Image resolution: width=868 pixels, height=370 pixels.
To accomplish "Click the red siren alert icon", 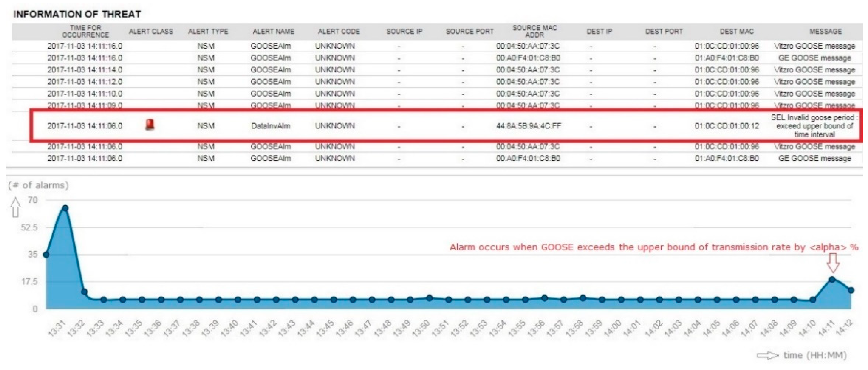I will coord(150,125).
